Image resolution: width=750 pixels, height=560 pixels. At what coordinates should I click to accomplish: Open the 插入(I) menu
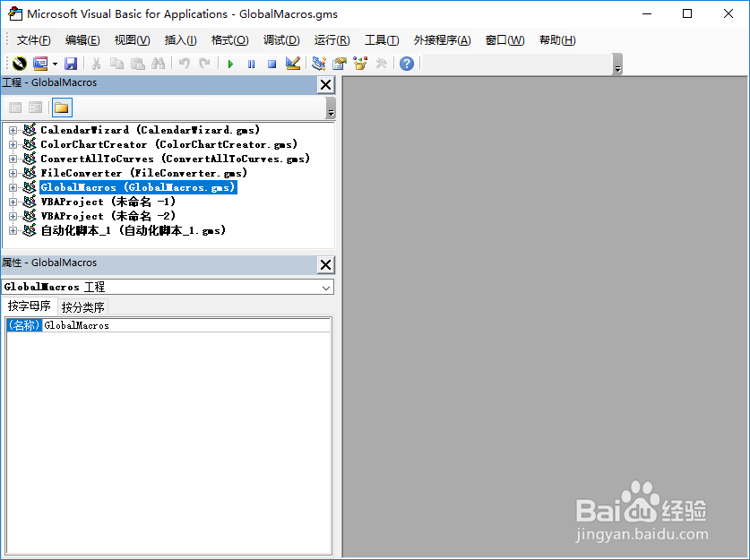point(180,40)
